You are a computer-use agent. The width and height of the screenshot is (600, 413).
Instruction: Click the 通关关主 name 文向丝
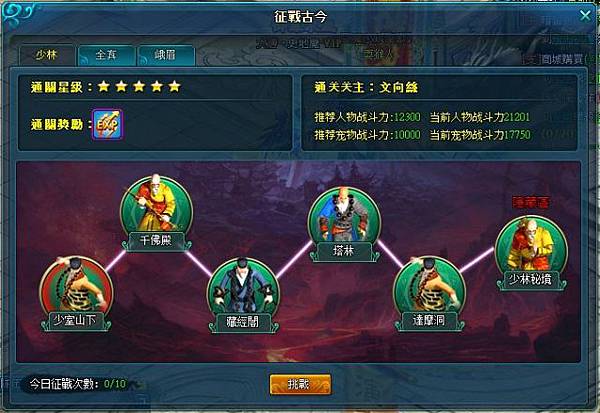tap(398, 87)
